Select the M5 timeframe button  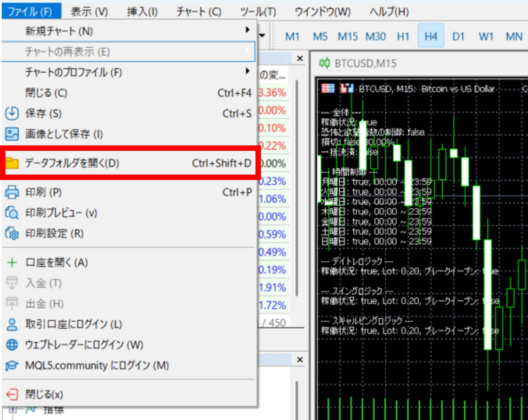coord(320,36)
